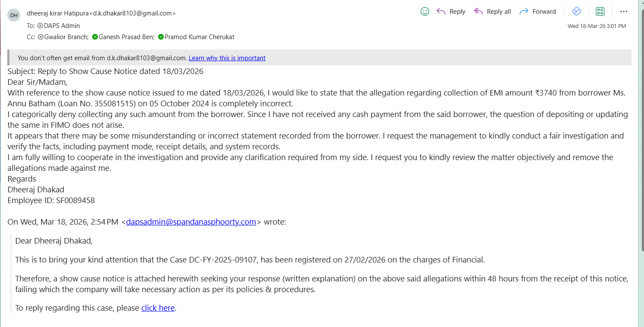Open the green Apps grid icon
This screenshot has height=327, width=644.
pos(600,12)
